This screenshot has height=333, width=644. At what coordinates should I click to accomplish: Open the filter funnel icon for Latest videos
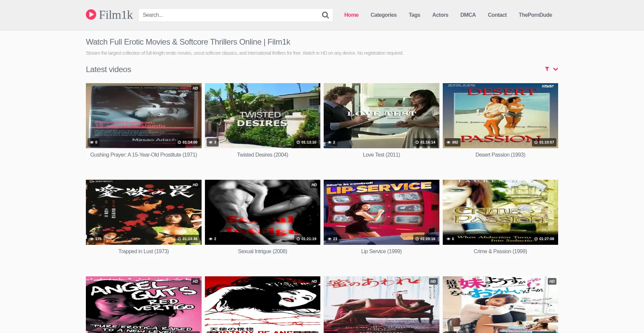[547, 69]
